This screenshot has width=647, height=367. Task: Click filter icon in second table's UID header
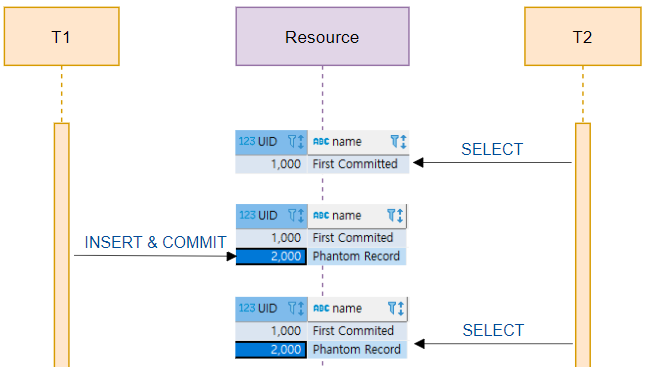(x=293, y=215)
